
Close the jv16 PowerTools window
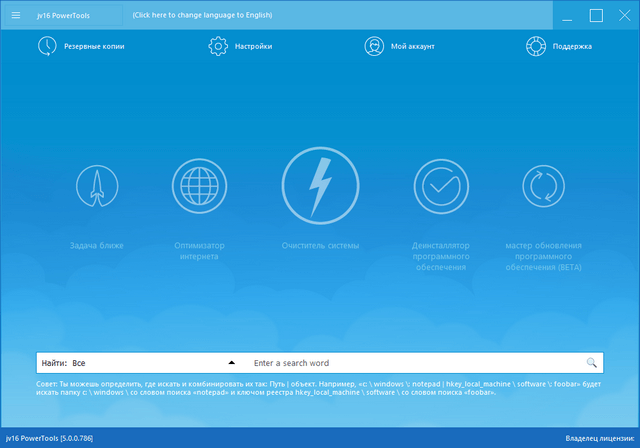click(624, 16)
